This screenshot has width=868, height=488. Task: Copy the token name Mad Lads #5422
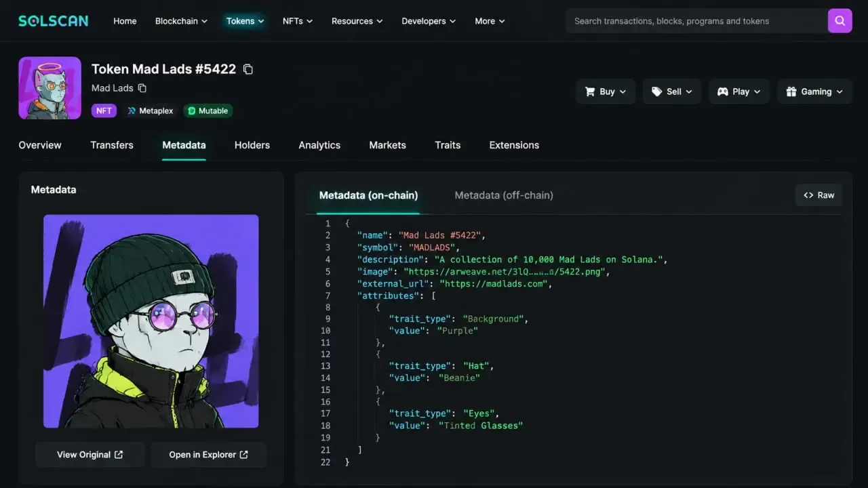[x=248, y=69]
